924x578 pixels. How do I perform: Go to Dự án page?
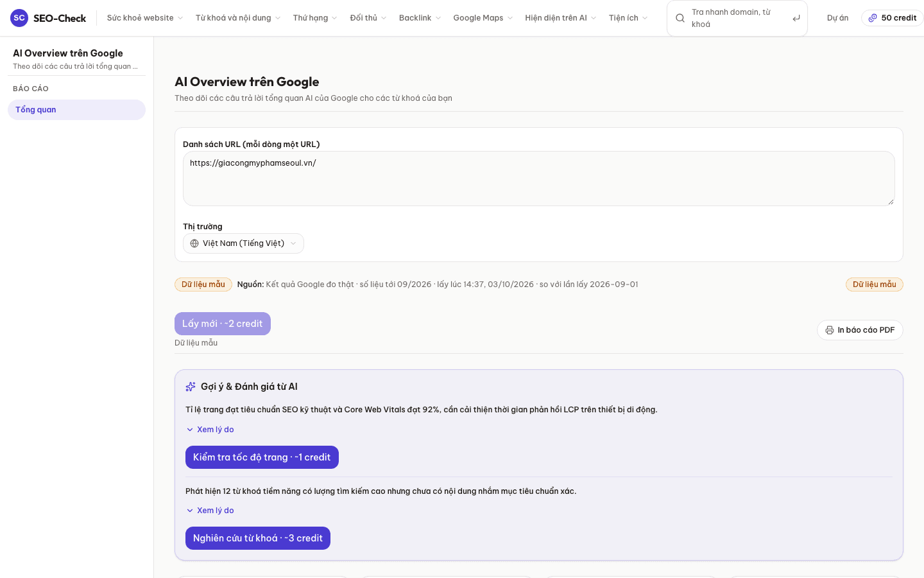pos(837,18)
